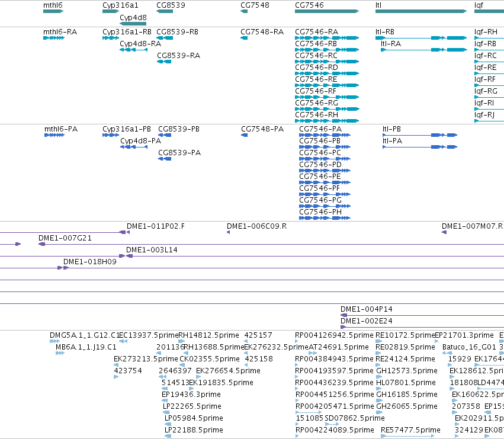
Task: Open BAC clone DME1-018H09
Action: [x=90, y=262]
